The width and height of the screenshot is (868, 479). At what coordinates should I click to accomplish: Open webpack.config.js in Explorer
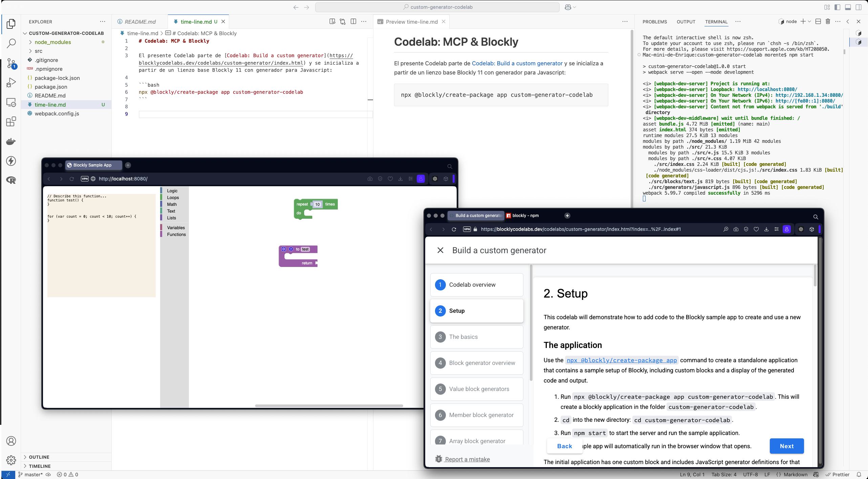(x=57, y=113)
